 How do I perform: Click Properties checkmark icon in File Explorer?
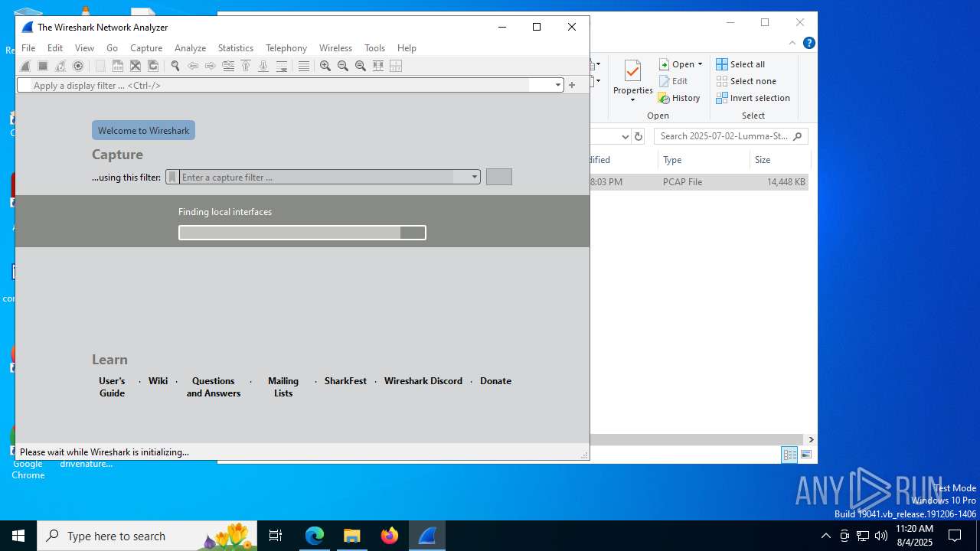tap(632, 72)
